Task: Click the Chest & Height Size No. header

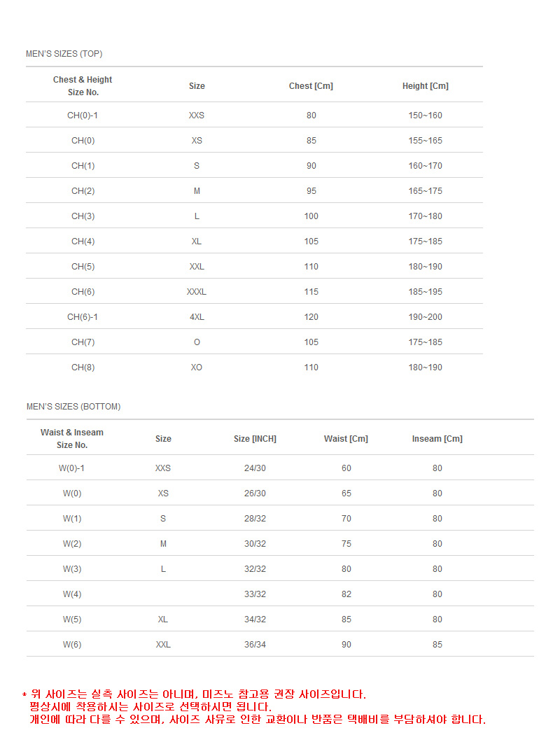Action: pyautogui.click(x=83, y=86)
